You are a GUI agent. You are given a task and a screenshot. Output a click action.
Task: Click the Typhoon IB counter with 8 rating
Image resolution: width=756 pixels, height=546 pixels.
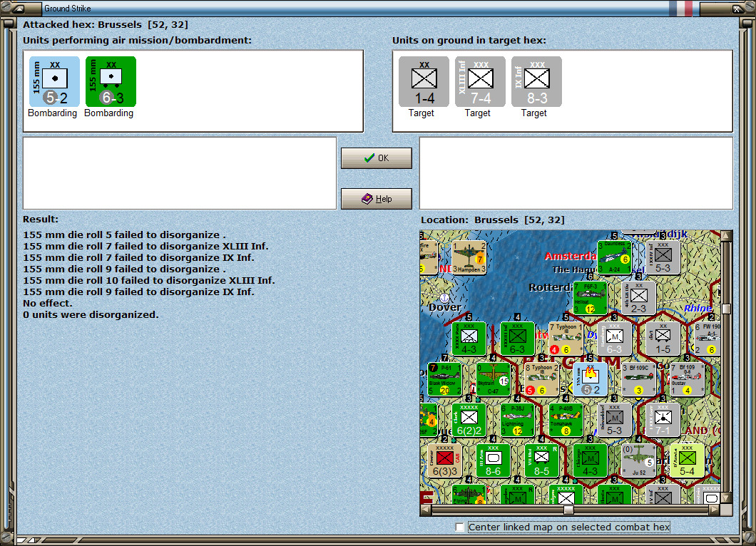click(541, 379)
